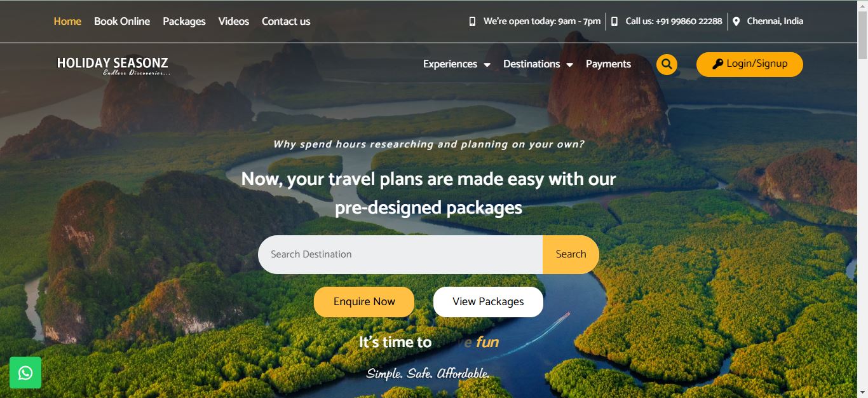
Task: Open the Contact us page
Action: click(286, 21)
